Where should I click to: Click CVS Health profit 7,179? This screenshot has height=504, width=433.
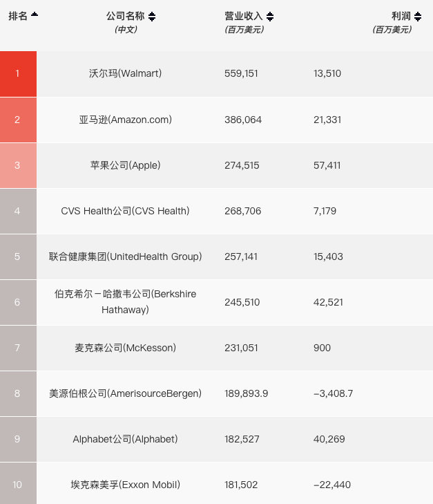325,211
